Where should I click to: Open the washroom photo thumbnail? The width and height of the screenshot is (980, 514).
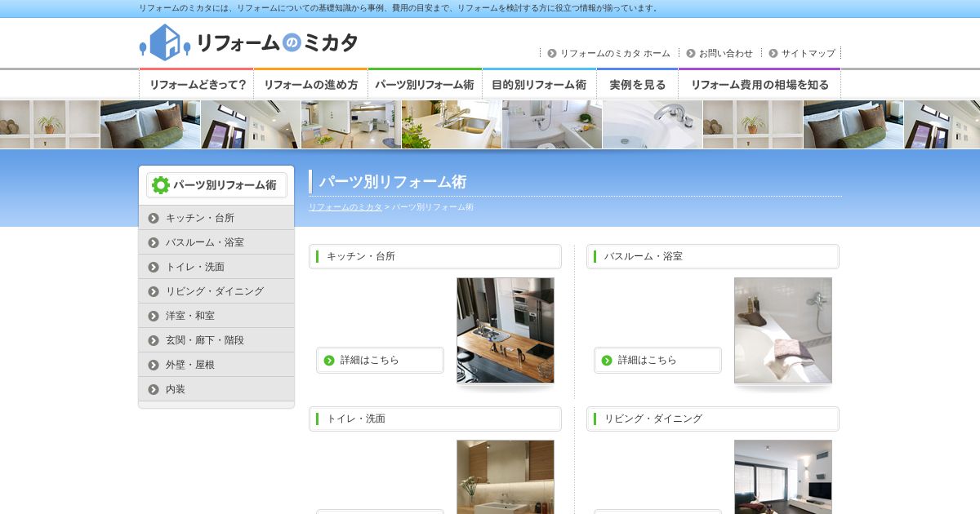[506, 477]
